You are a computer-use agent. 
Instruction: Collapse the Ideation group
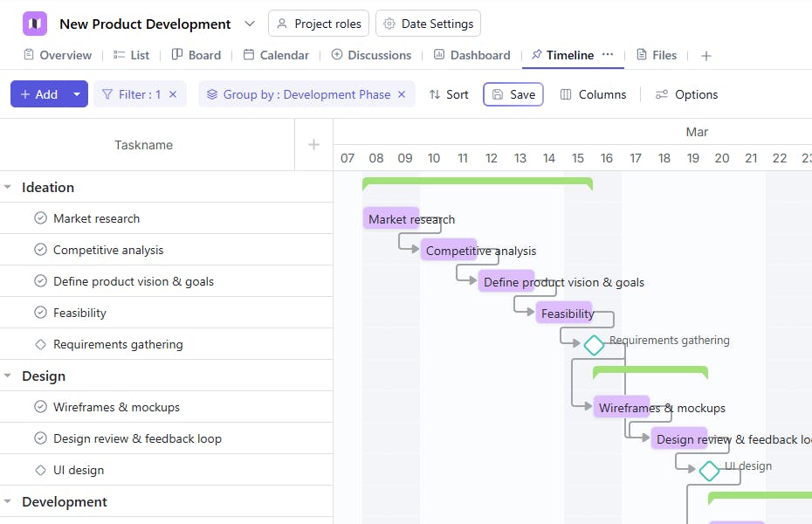point(8,187)
